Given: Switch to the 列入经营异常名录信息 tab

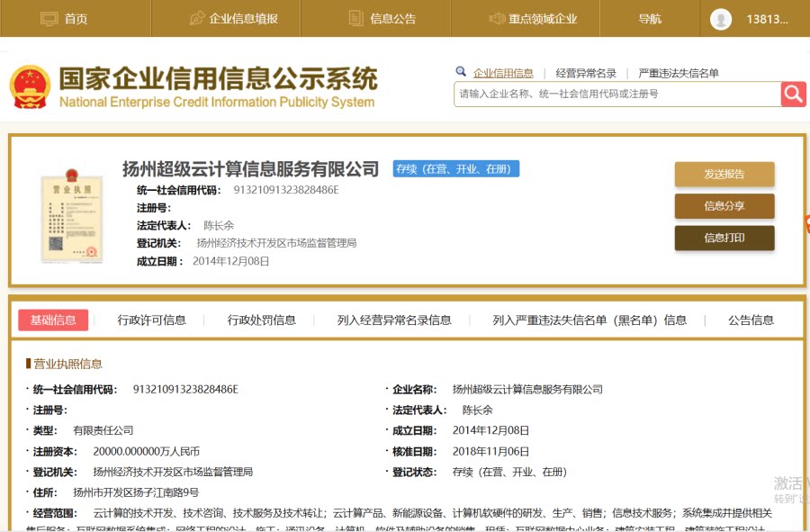Looking at the screenshot, I should 394,320.
